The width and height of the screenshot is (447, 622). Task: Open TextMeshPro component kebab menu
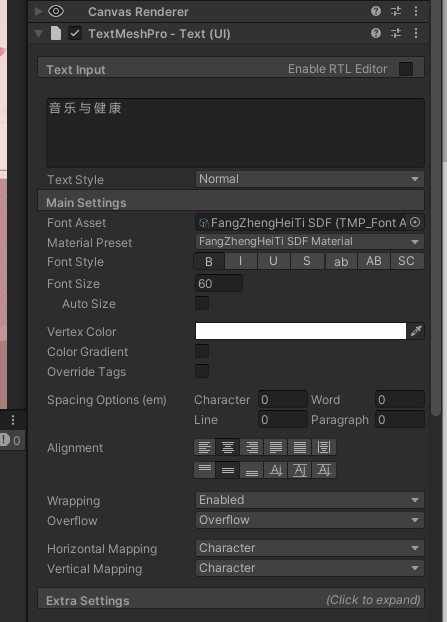[x=416, y=33]
